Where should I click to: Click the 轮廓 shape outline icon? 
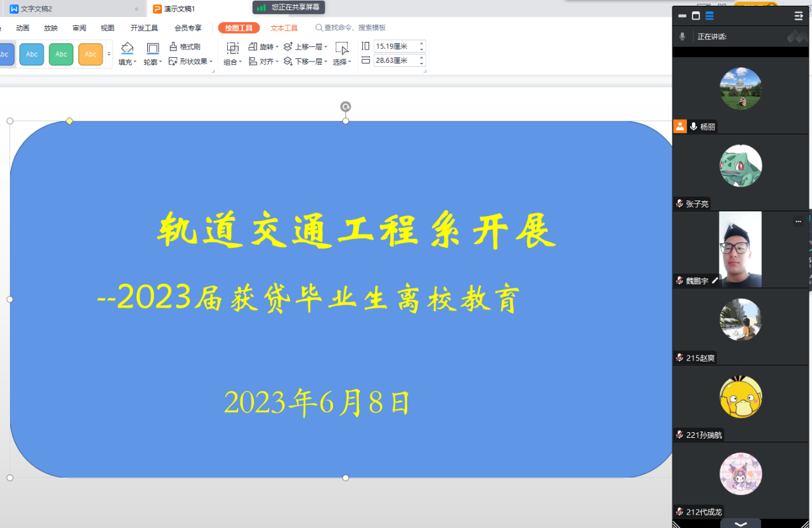153,48
